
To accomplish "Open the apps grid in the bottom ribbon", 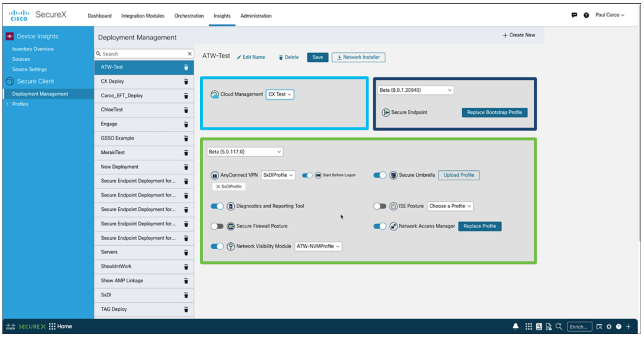I will (x=529, y=327).
